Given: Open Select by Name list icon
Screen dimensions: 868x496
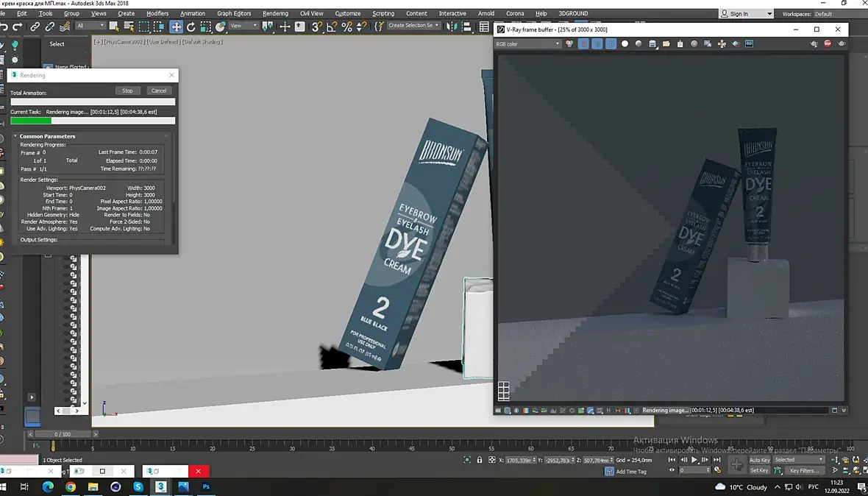Looking at the screenshot, I should click(129, 26).
